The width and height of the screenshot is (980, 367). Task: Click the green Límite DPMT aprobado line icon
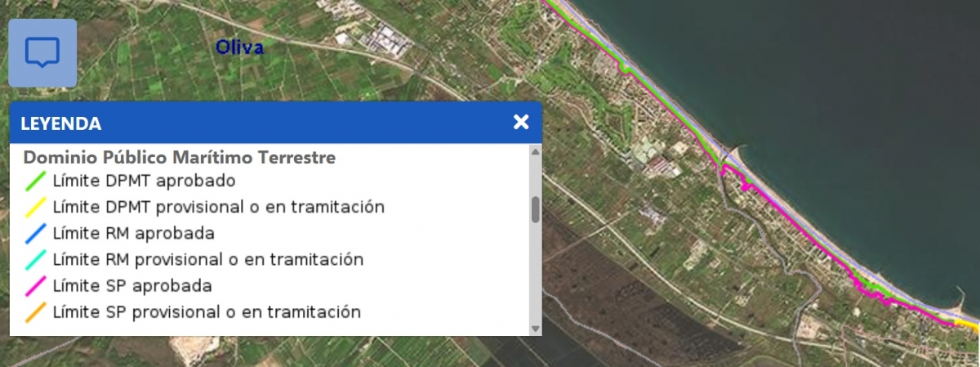tap(36, 181)
